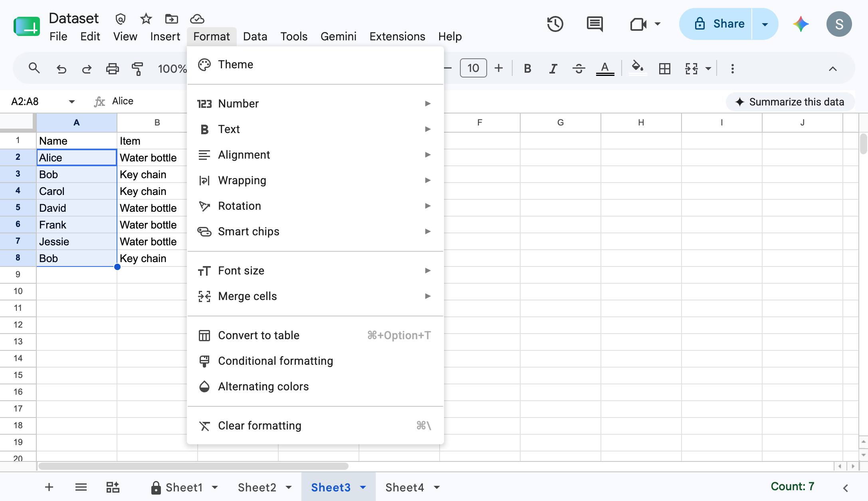Open account avatar S
Viewport: 868px width, 501px height.
pos(839,24)
